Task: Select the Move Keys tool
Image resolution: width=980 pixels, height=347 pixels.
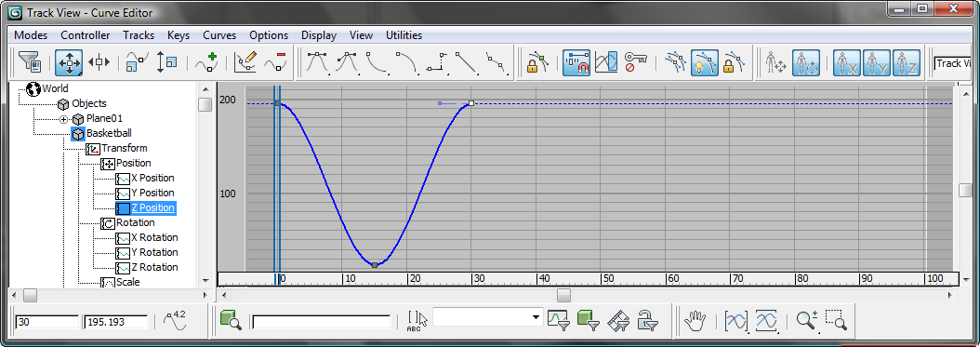Action: pyautogui.click(x=69, y=62)
